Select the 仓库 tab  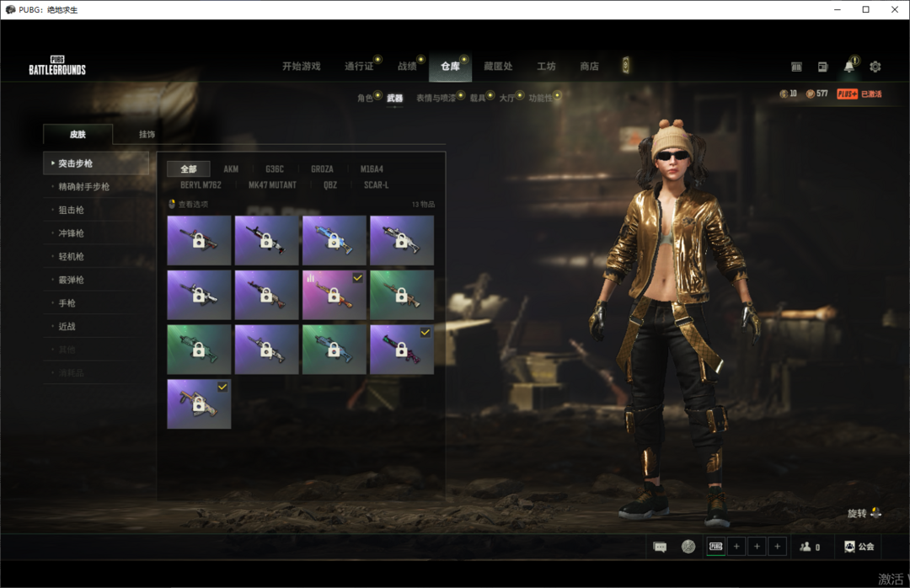(x=450, y=67)
